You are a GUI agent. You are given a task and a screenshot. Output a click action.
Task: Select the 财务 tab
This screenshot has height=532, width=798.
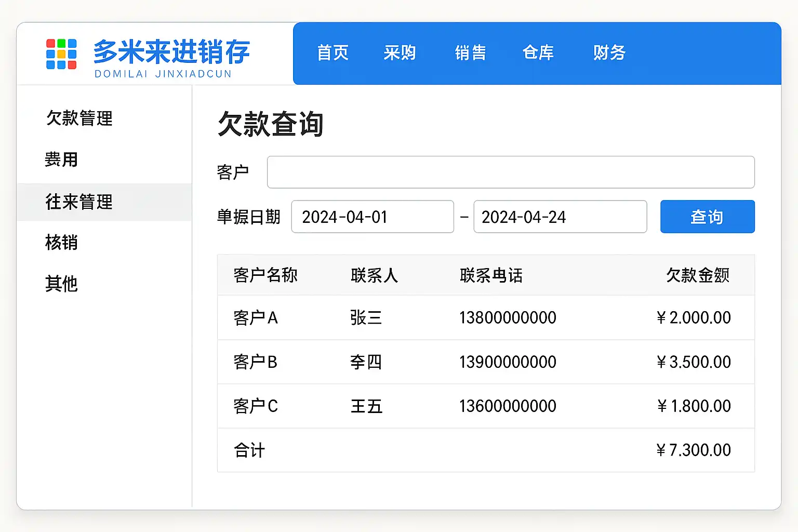(x=609, y=53)
